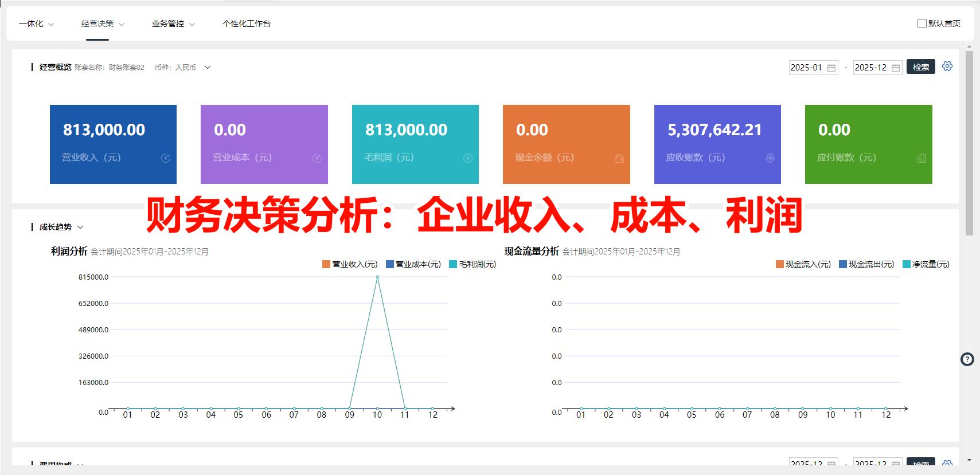Click the 检索 search button
Viewport: 980px width, 475px height.
tap(921, 67)
